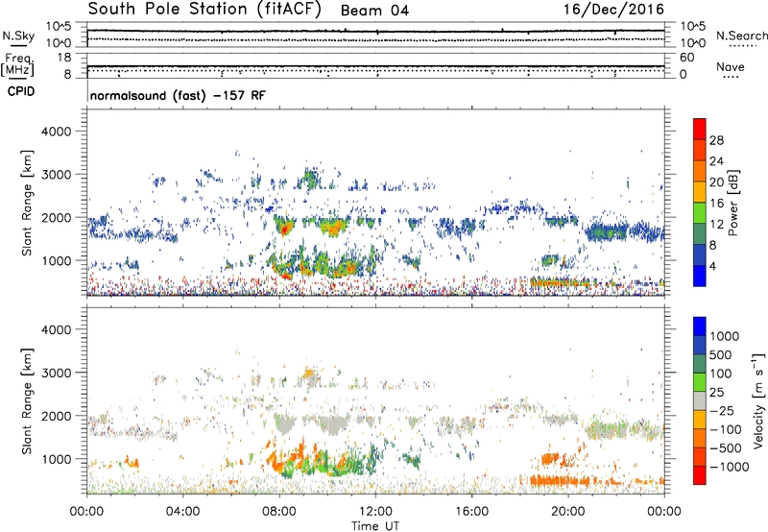Click orange velocity band near 20:00 at low range
This screenshot has width=768, height=532.
pos(559,480)
